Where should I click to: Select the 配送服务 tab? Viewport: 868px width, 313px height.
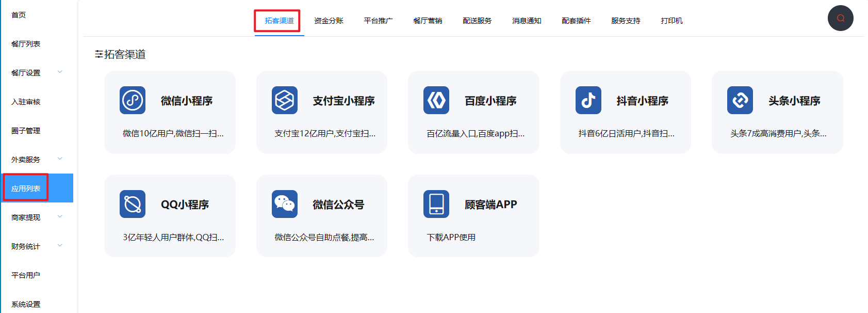pyautogui.click(x=477, y=21)
